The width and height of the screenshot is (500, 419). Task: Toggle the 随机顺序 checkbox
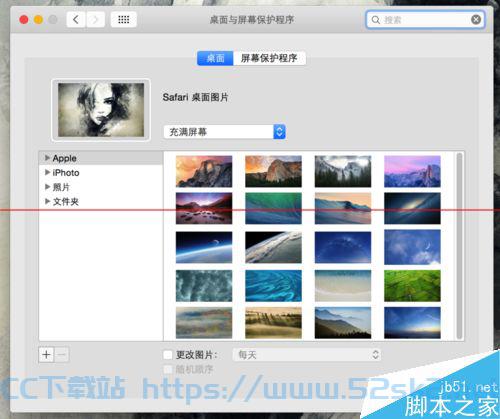click(168, 369)
